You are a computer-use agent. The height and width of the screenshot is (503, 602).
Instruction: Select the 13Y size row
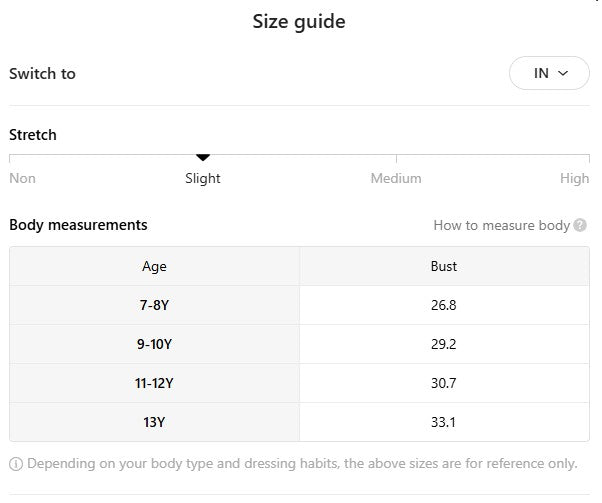pyautogui.click(x=154, y=422)
